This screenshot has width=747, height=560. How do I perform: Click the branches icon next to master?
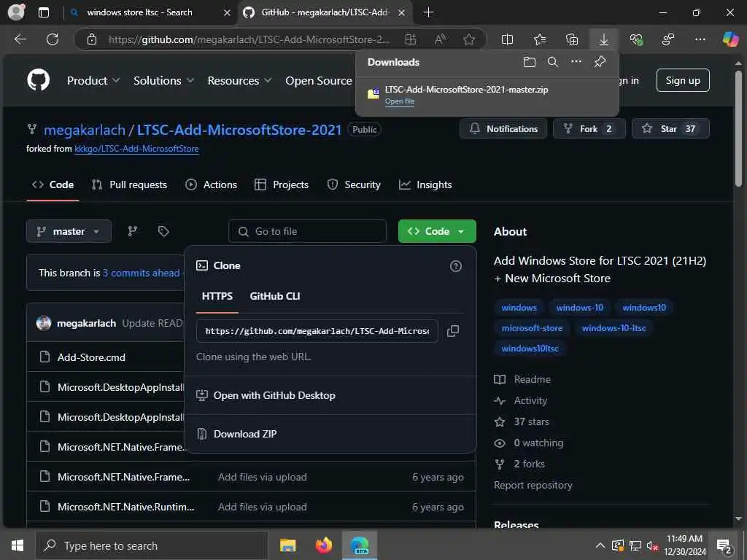[x=133, y=231]
